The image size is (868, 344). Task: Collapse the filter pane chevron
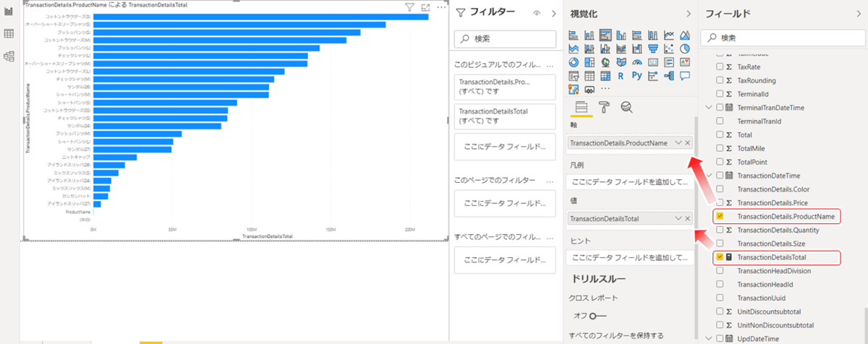coord(553,13)
